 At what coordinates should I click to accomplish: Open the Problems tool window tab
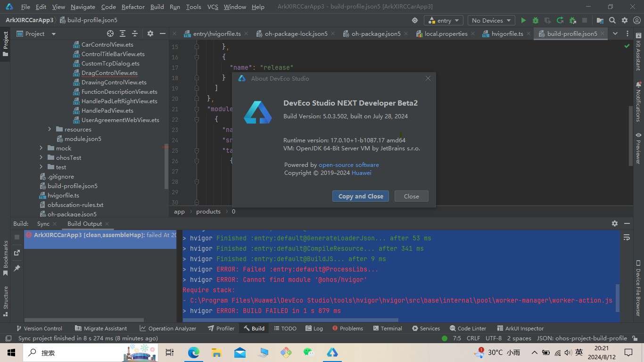click(x=347, y=328)
